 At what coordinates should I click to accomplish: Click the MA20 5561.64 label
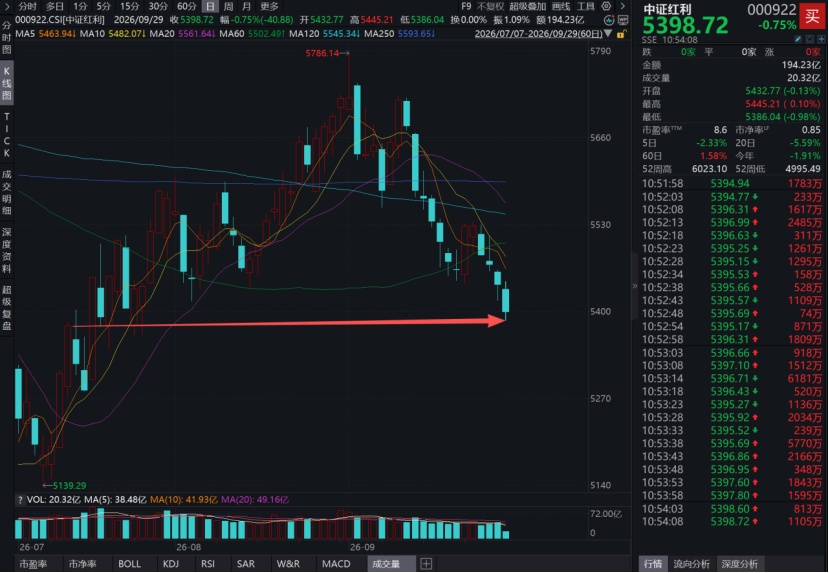click(x=182, y=34)
